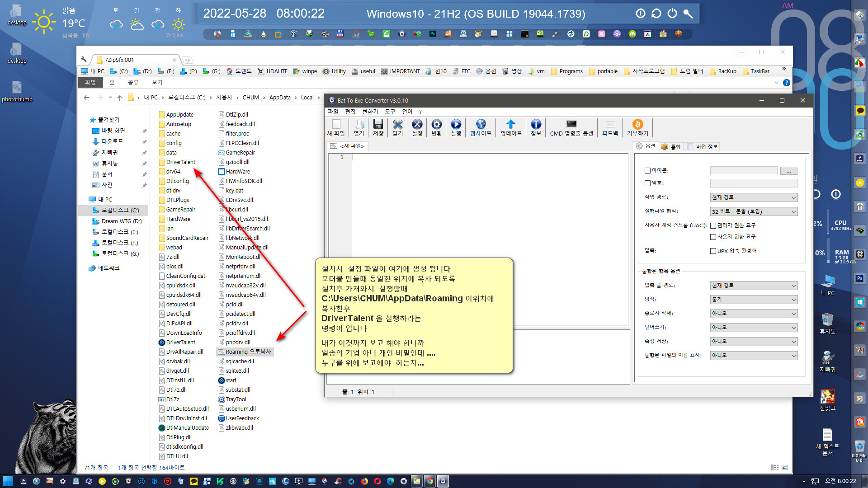Click the 아이콘 path input field

point(744,171)
